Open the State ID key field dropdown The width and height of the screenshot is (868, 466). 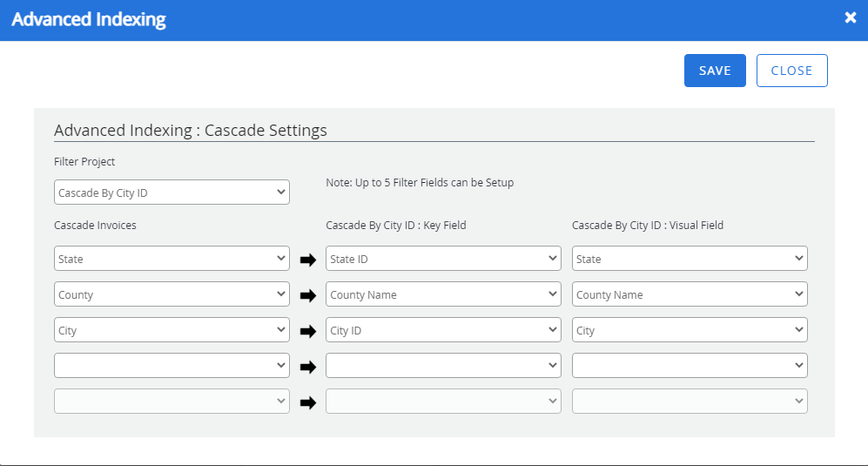pyautogui.click(x=443, y=259)
